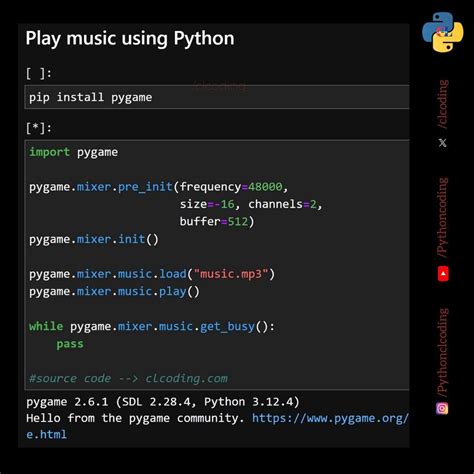474x474 pixels.
Task: Click the 'import pygame' line
Action: (73, 152)
